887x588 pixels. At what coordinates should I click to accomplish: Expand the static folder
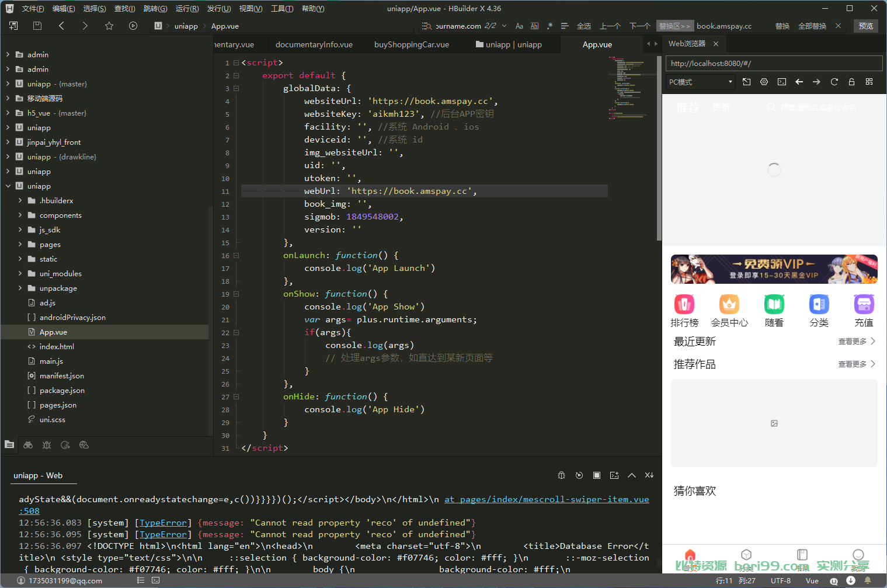point(20,259)
